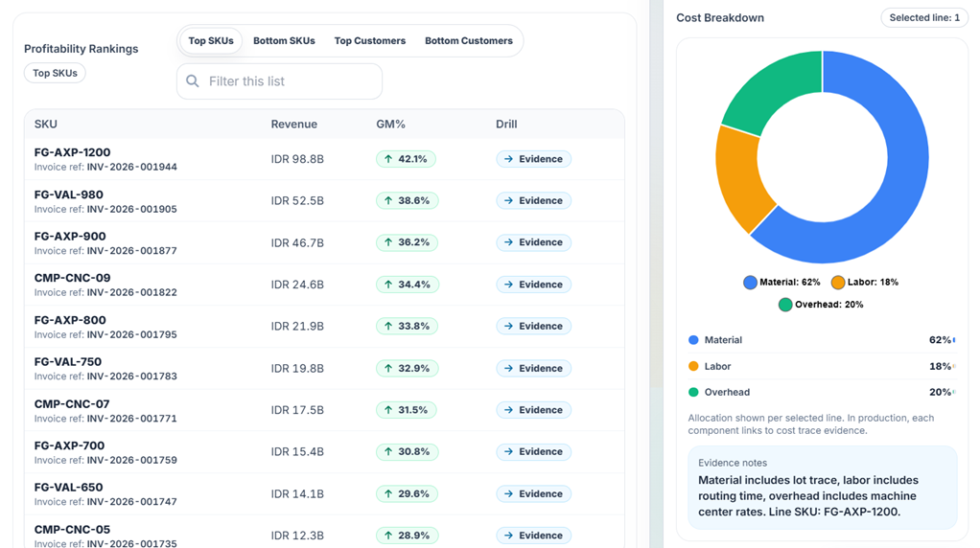
Task: Click the Selected line: 1 badge
Action: [923, 17]
